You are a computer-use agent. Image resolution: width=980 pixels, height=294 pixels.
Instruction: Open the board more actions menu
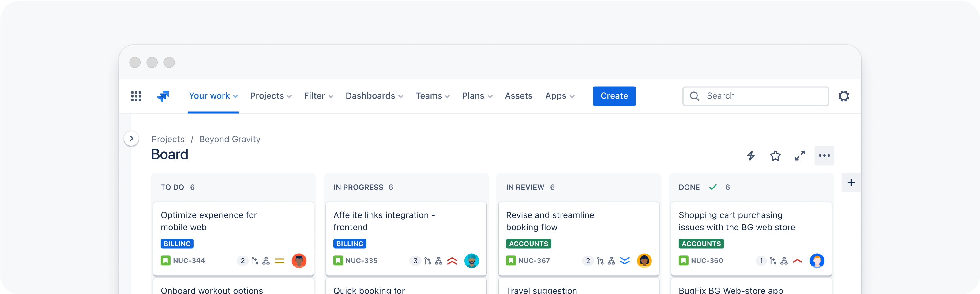point(824,155)
